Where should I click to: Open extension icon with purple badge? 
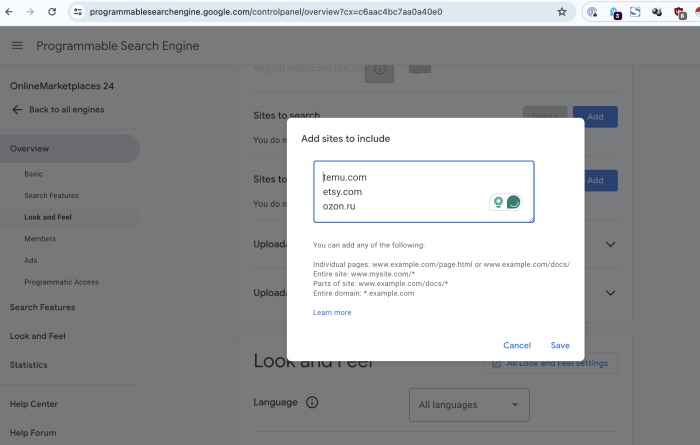click(615, 13)
